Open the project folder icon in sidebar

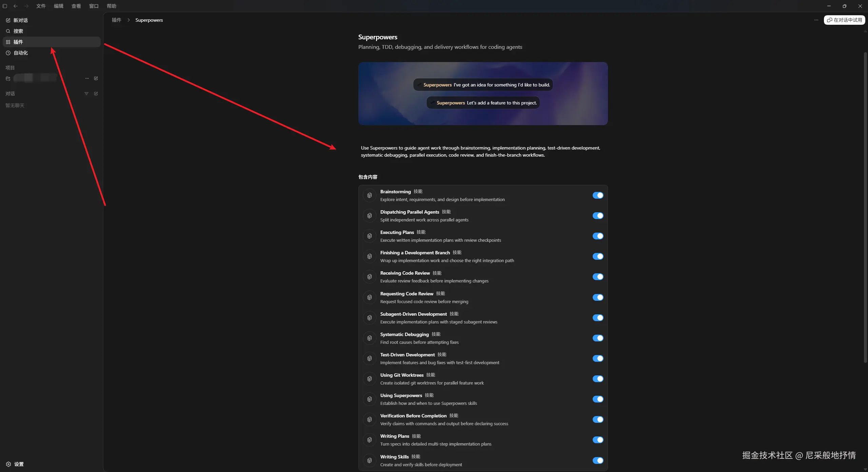(8, 79)
